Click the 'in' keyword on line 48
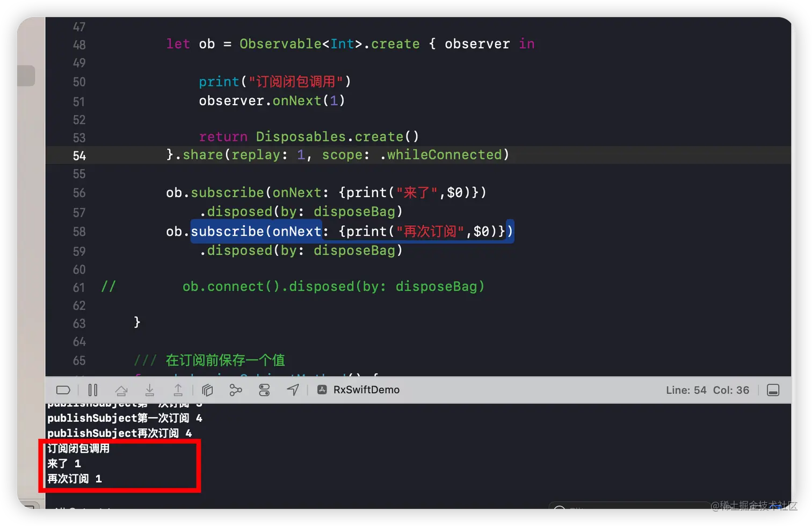This screenshot has width=812, height=526. (x=526, y=44)
